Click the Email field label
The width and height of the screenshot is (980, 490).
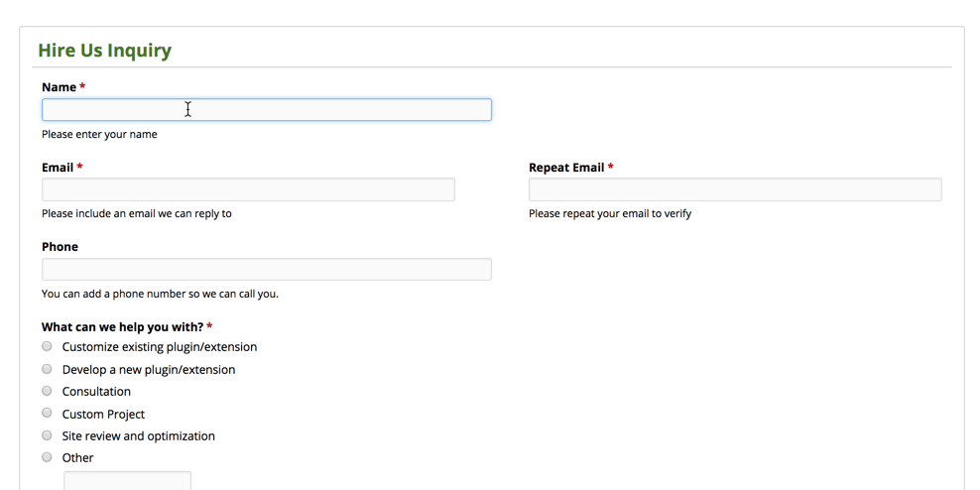(x=58, y=168)
